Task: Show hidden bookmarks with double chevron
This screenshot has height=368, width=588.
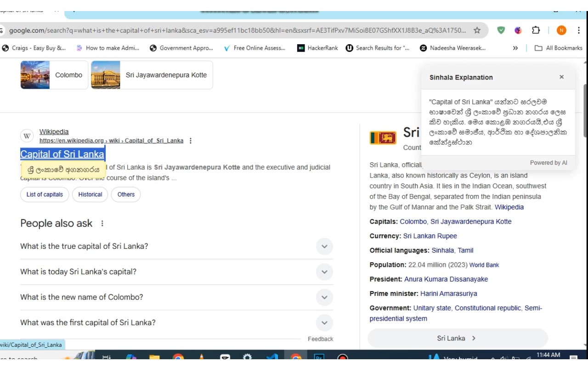Action: click(x=515, y=48)
